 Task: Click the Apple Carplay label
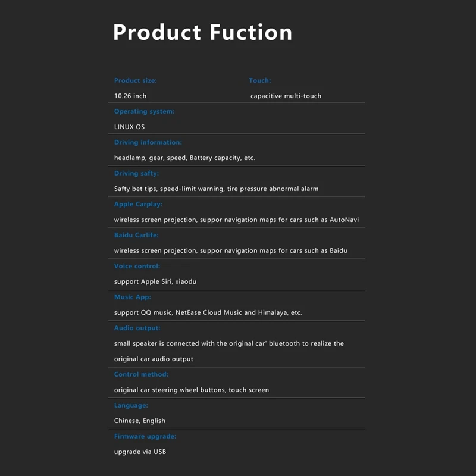[138, 204]
